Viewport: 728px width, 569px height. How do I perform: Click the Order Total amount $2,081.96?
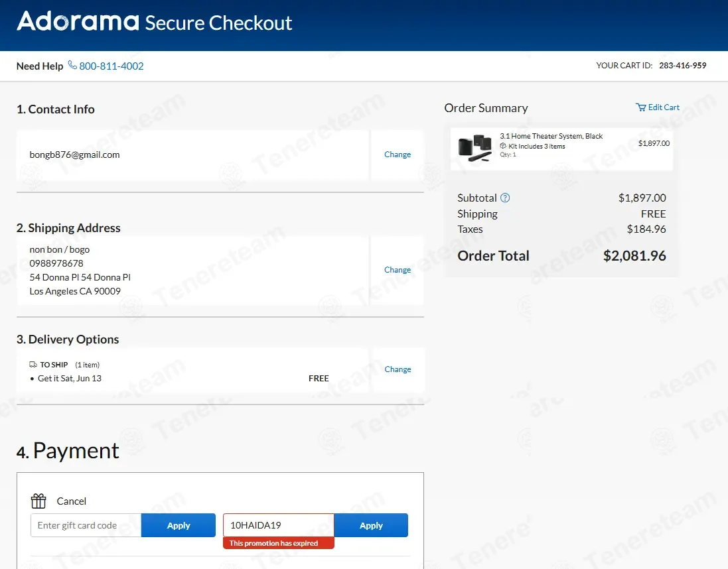[x=634, y=256]
